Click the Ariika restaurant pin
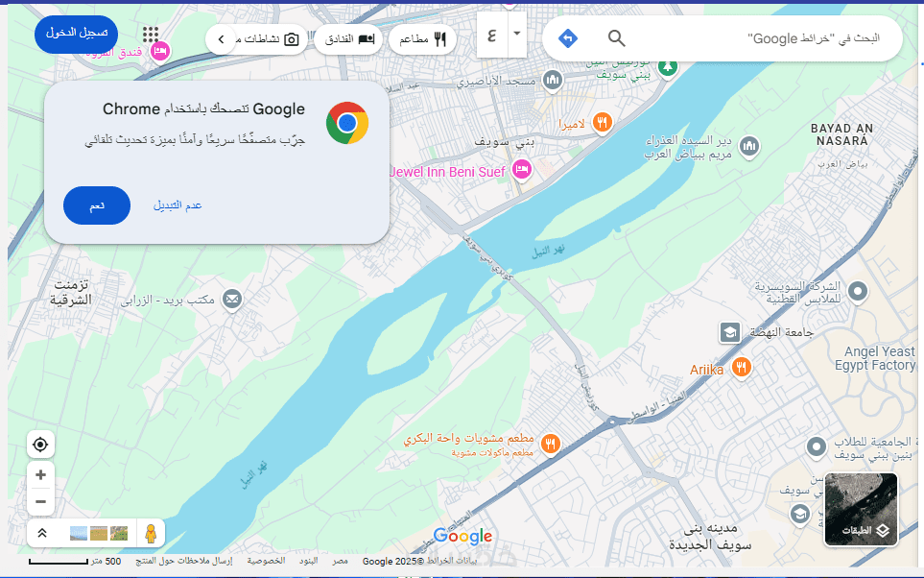Screen dimensions: 924x578 tap(742, 368)
